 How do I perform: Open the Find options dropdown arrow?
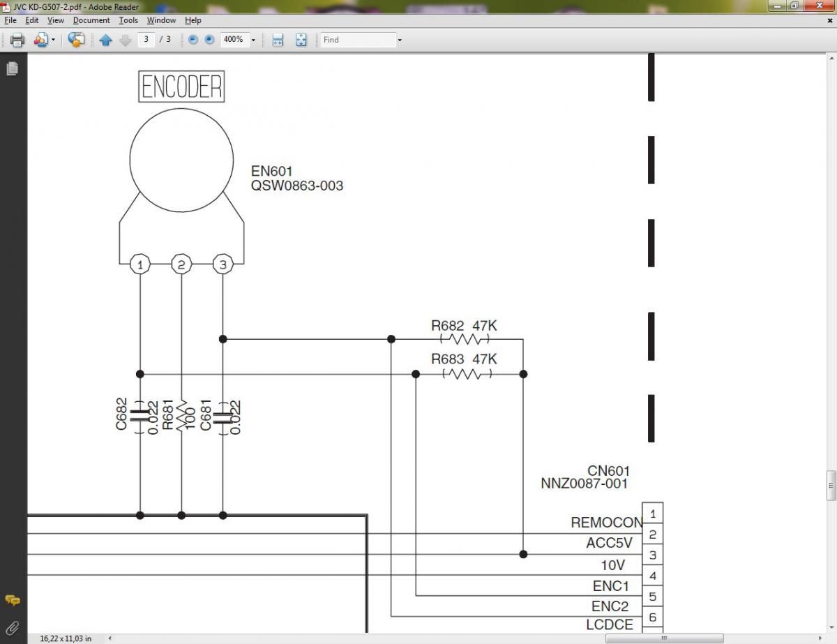pos(400,40)
